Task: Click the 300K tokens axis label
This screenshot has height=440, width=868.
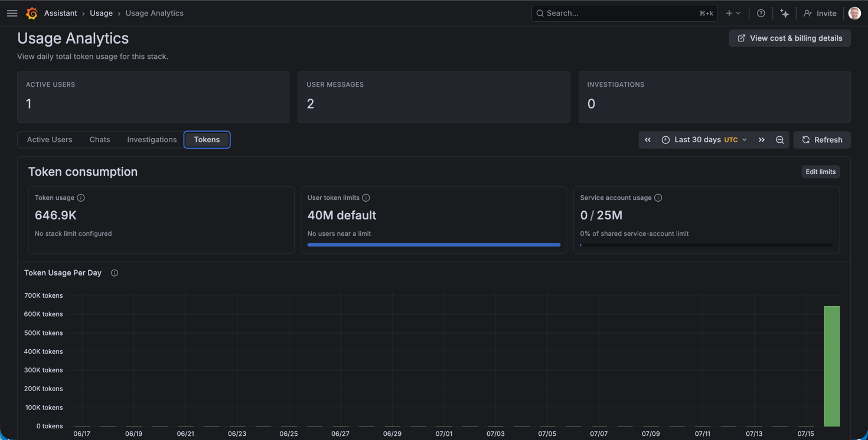Action: [x=44, y=370]
